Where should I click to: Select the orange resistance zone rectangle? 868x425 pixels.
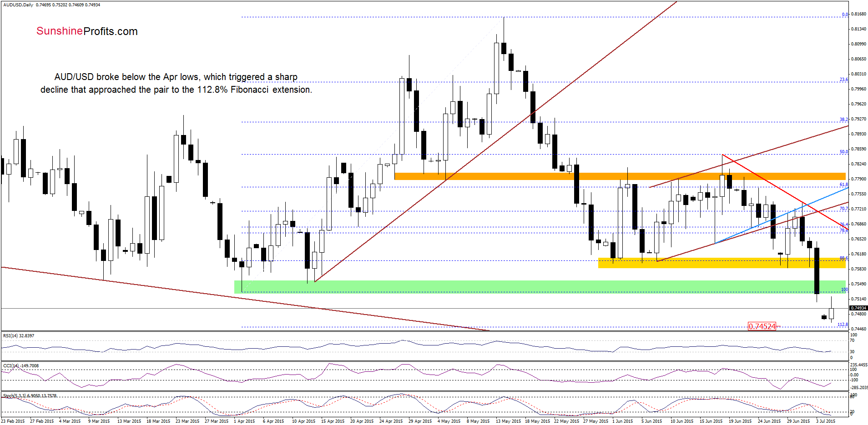[x=620, y=176]
